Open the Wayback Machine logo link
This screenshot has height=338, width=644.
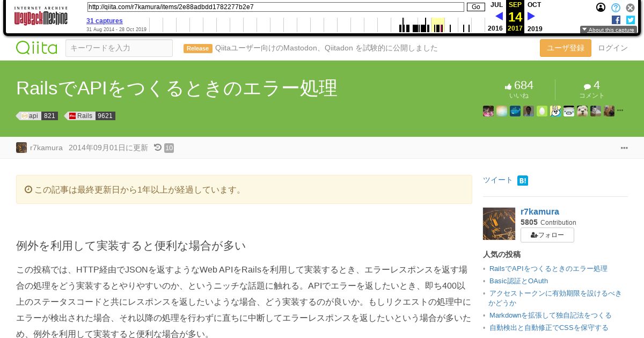(x=41, y=17)
